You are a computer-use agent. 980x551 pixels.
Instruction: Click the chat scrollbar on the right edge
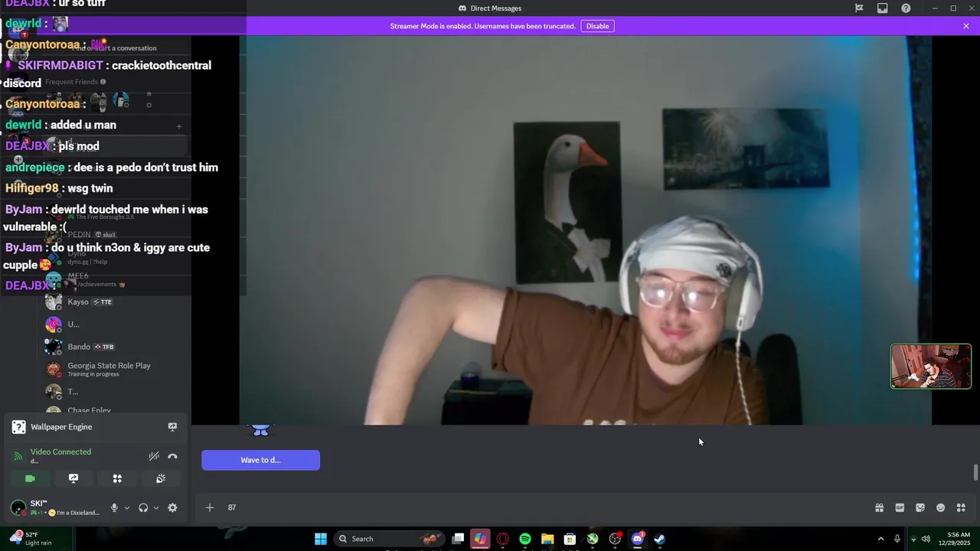coord(975,472)
